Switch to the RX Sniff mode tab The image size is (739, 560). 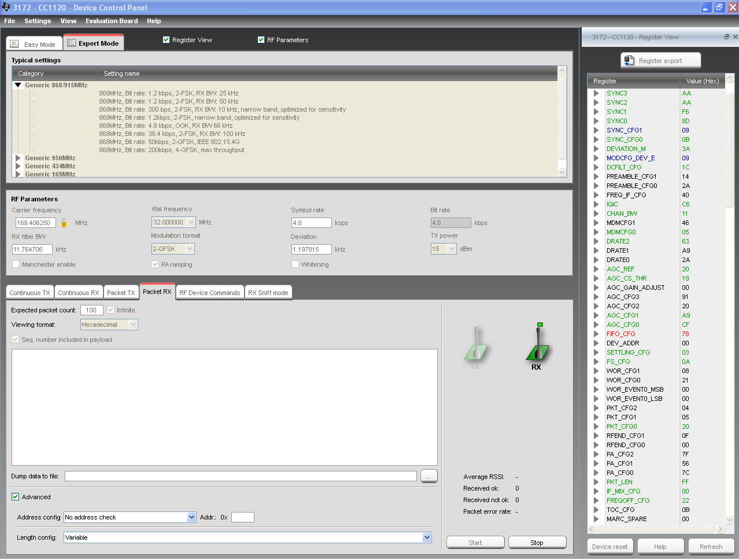[268, 293]
